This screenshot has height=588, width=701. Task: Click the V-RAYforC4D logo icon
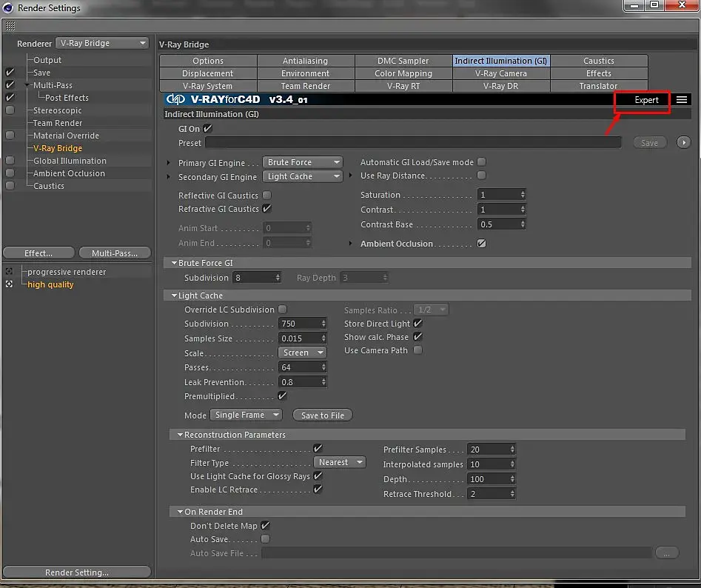pos(175,99)
